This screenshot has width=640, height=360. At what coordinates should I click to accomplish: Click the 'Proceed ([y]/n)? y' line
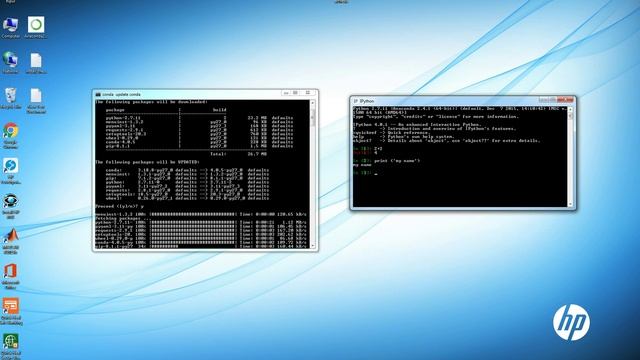(x=119, y=206)
